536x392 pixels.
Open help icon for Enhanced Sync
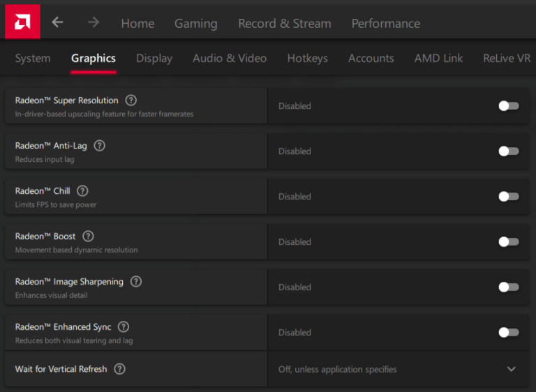[x=124, y=327]
